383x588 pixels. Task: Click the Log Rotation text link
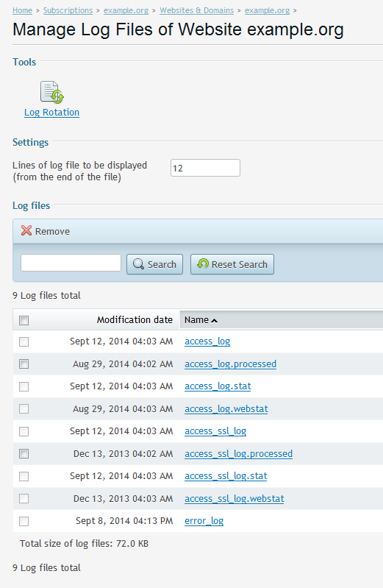[x=51, y=113]
